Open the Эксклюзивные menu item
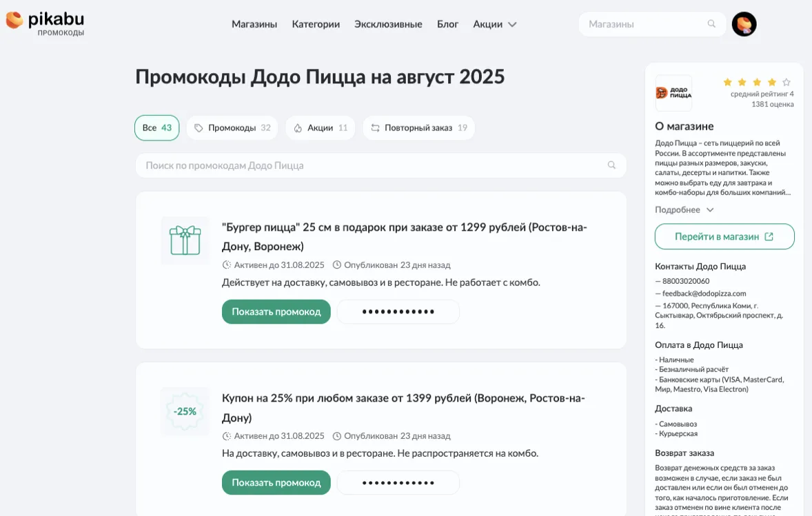 pos(388,24)
